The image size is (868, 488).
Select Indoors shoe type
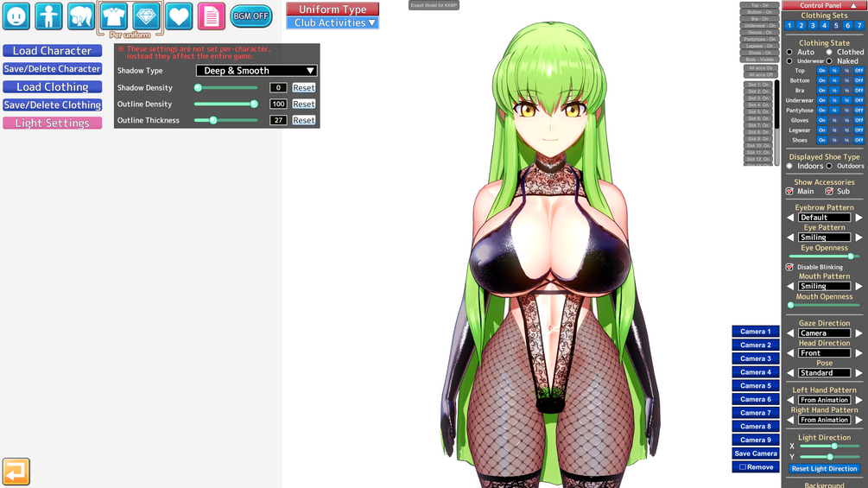click(789, 166)
